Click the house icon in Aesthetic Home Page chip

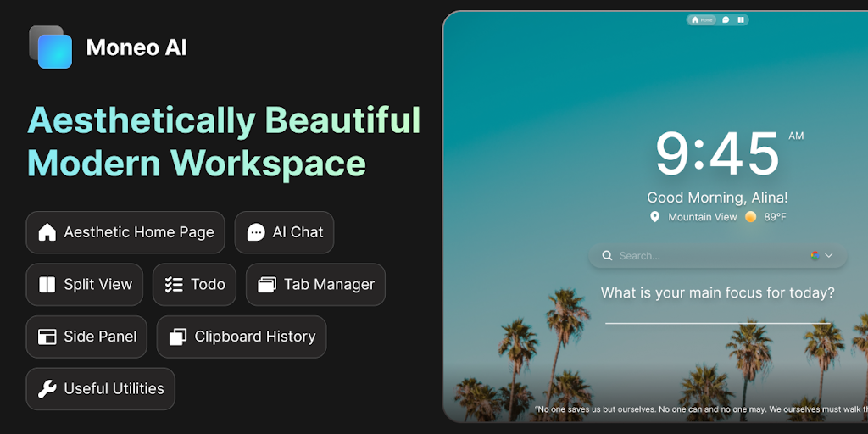coord(47,232)
